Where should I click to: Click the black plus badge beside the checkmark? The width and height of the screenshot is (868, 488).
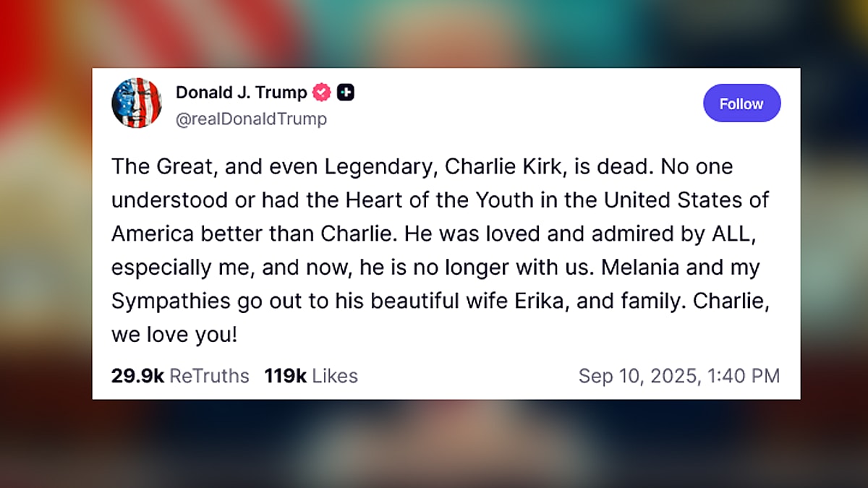click(x=346, y=92)
